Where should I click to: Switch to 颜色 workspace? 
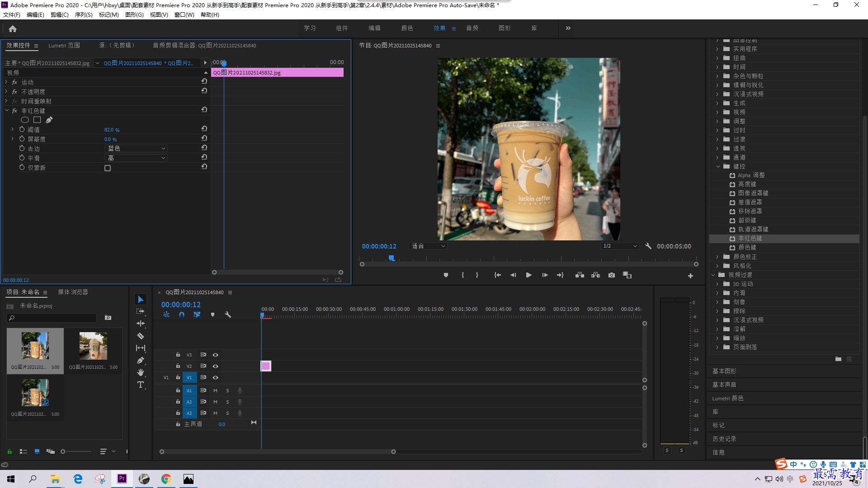point(407,28)
